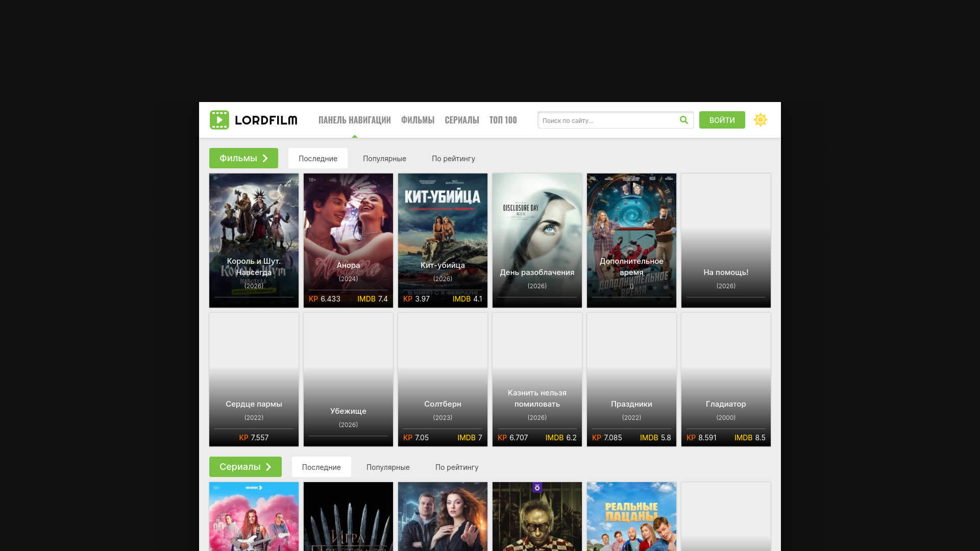Open the Сериалы menu item
This screenshot has width=980, height=551.
point(462,120)
